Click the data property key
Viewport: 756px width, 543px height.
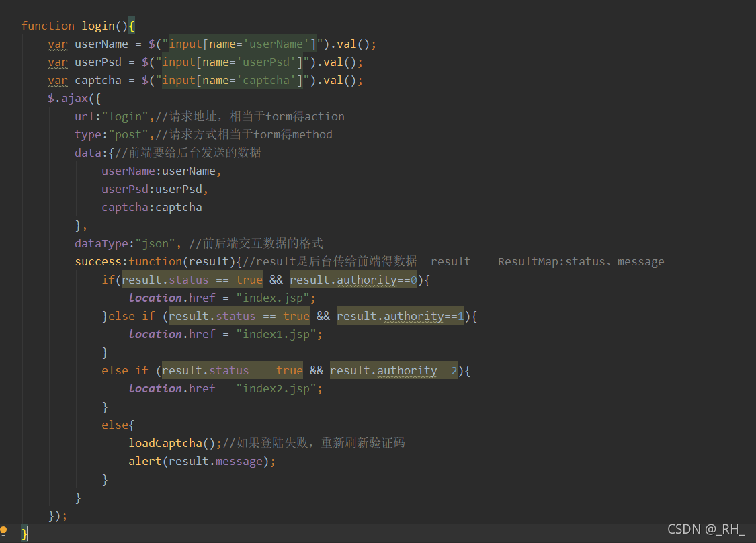[88, 153]
